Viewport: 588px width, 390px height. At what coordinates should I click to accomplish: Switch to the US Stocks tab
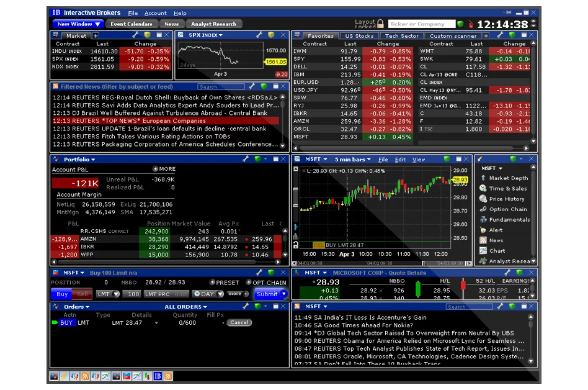tap(359, 35)
